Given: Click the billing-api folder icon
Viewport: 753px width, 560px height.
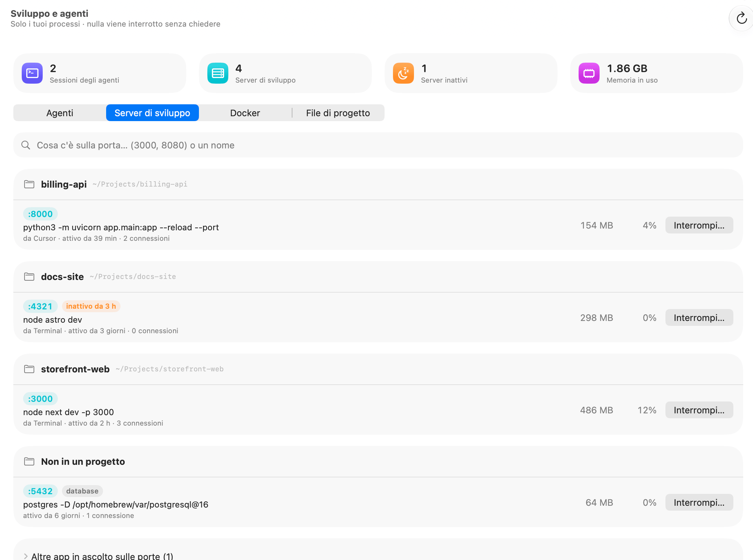Looking at the screenshot, I should [x=29, y=184].
